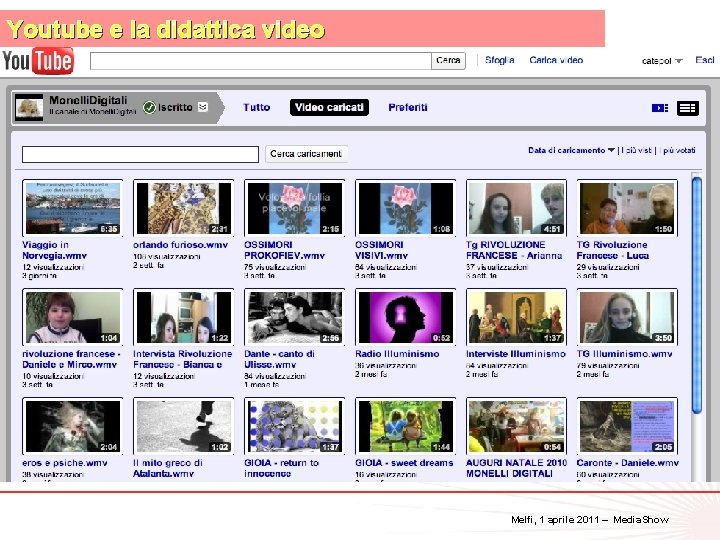The image size is (720, 540).
Task: Focus the main YouTube search field
Action: 260,61
